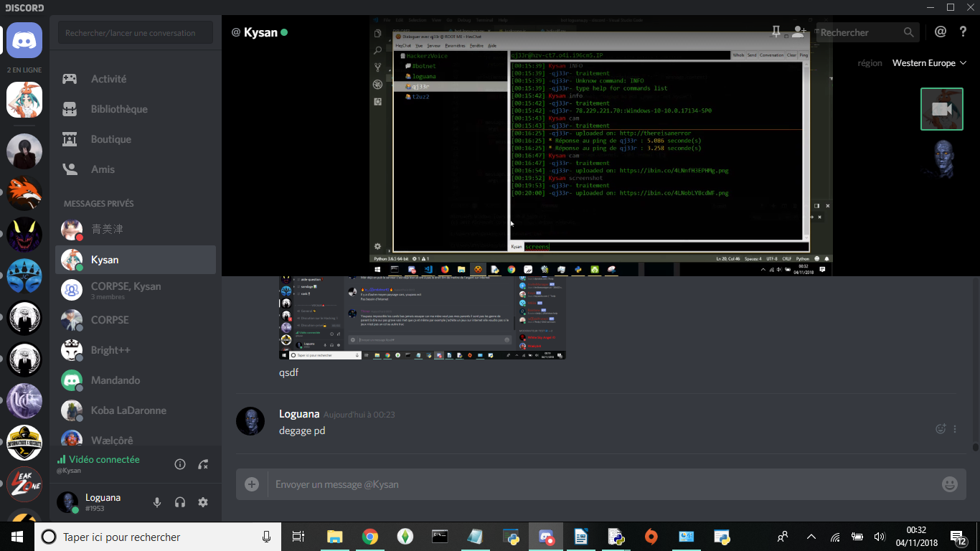The image size is (980, 551).
Task: Open Bright++ direct message
Action: [x=136, y=350]
